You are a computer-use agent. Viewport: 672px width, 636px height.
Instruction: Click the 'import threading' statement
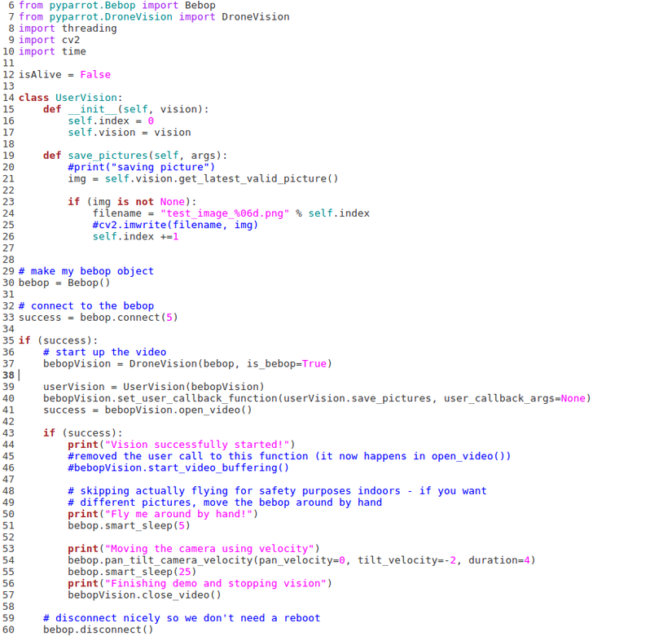pyautogui.click(x=68, y=29)
